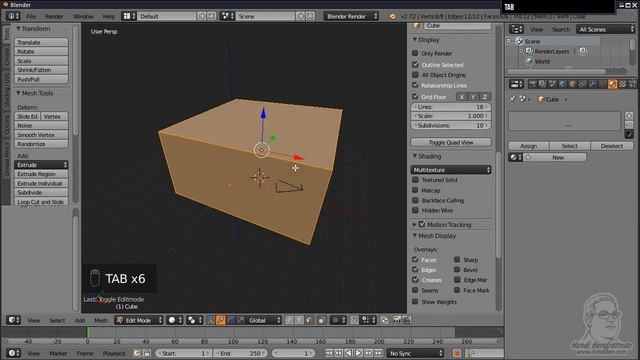This screenshot has width=640, height=360.
Task: Open the Render properties tab
Action: click(x=532, y=84)
